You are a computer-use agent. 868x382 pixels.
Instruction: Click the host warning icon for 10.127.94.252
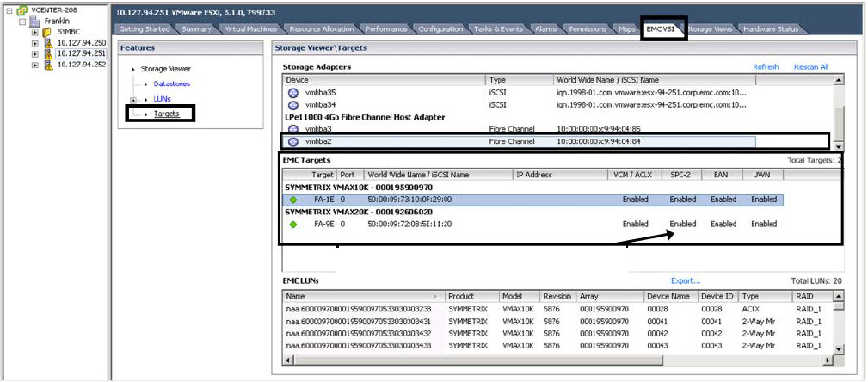pyautogui.click(x=48, y=65)
